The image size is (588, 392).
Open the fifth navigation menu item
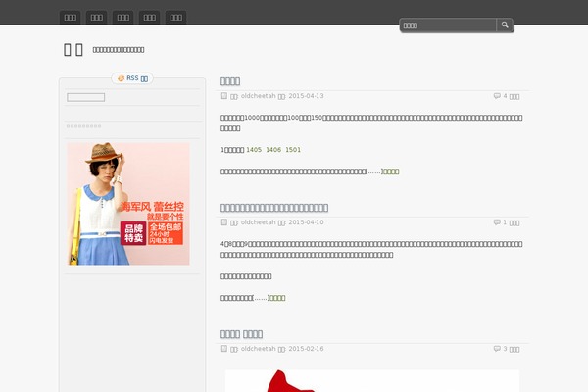pos(175,18)
